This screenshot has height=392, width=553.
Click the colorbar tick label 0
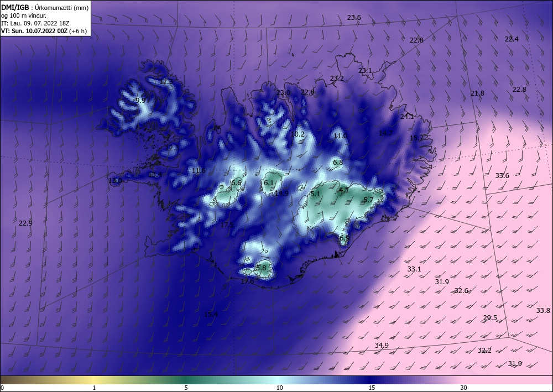pos(2,388)
